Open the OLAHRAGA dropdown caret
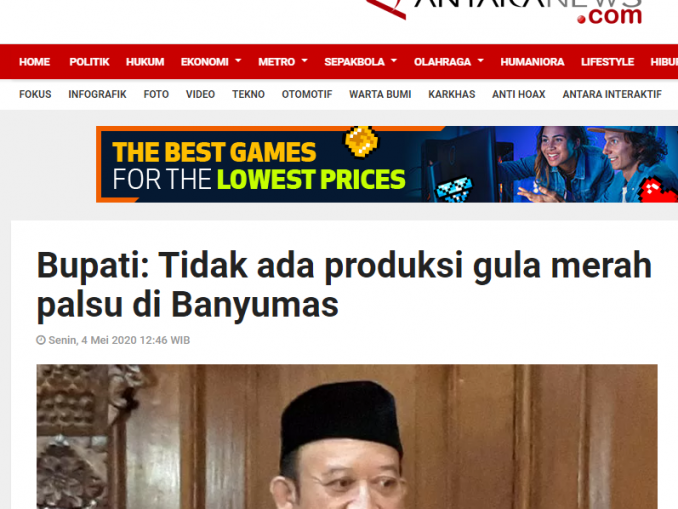The width and height of the screenshot is (678, 509). [480, 61]
